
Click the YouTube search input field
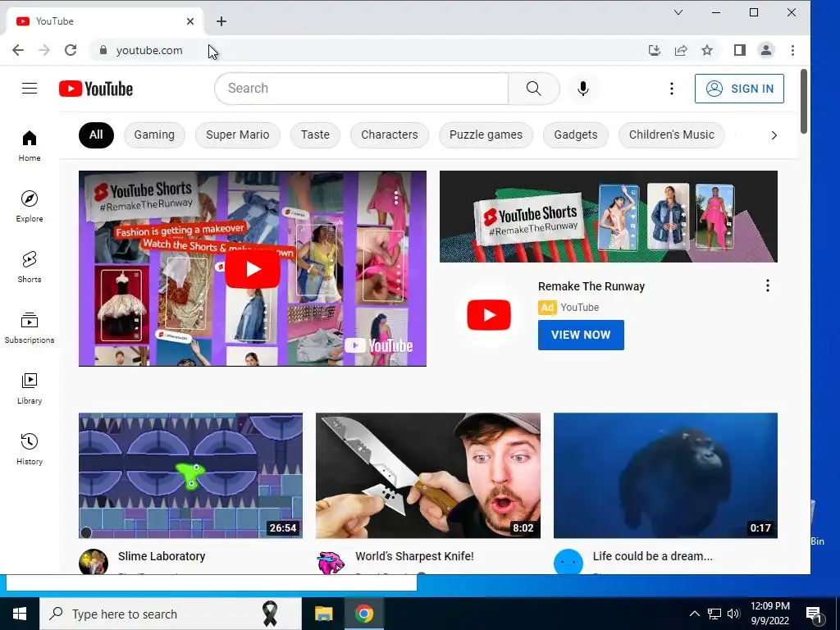pyautogui.click(x=362, y=89)
